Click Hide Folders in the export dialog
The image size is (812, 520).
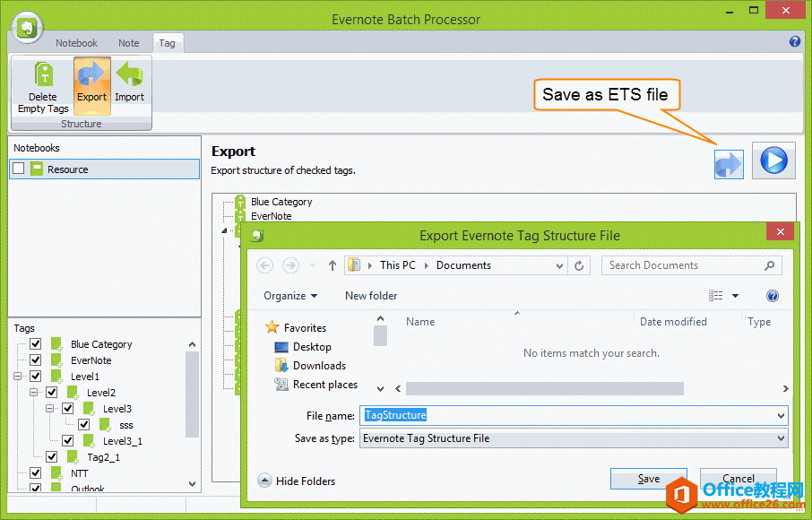pyautogui.click(x=297, y=481)
